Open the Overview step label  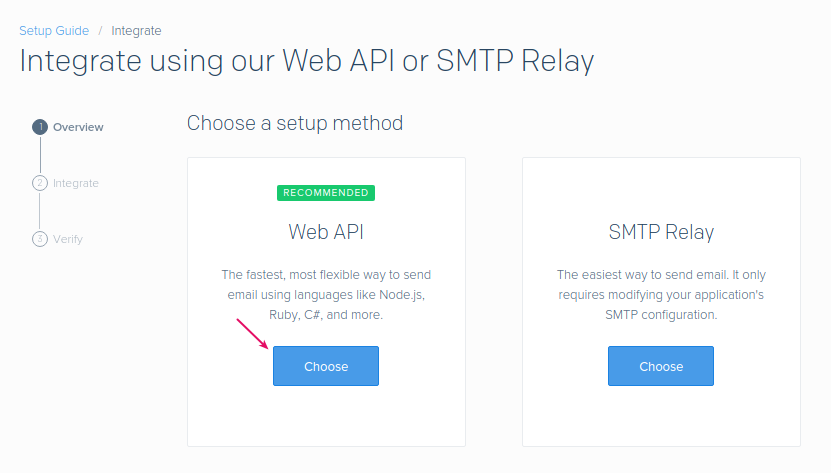[x=78, y=127]
